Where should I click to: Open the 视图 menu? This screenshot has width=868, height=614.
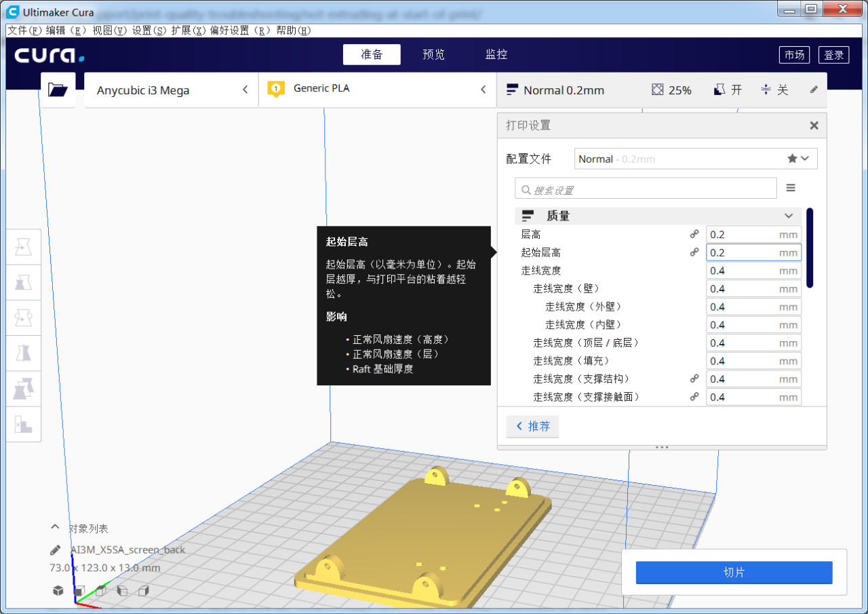click(110, 31)
